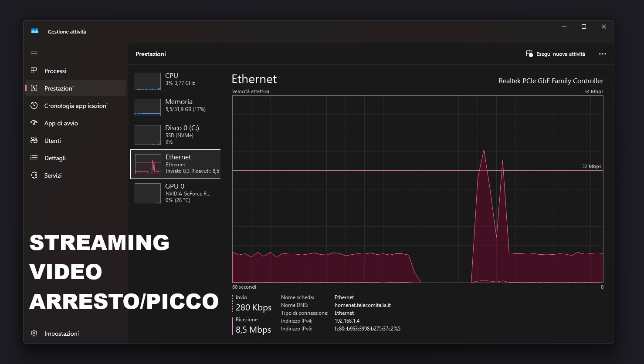Click the hamburger navigation menu icon
Viewport: 644px width, 364px height.
click(34, 54)
